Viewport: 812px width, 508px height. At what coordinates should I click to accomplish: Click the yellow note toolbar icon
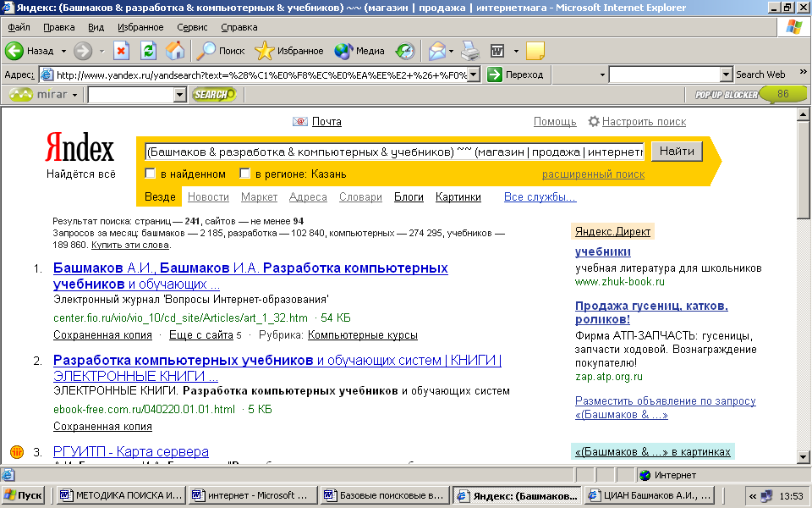point(535,51)
